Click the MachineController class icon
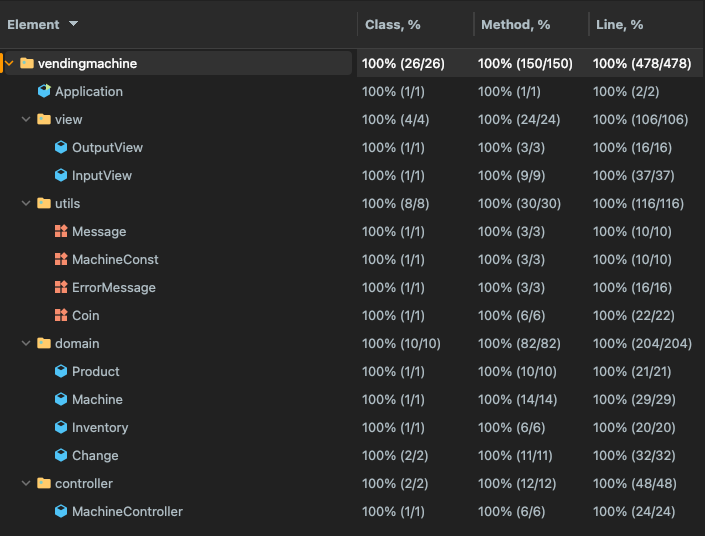This screenshot has width=705, height=536. (61, 511)
